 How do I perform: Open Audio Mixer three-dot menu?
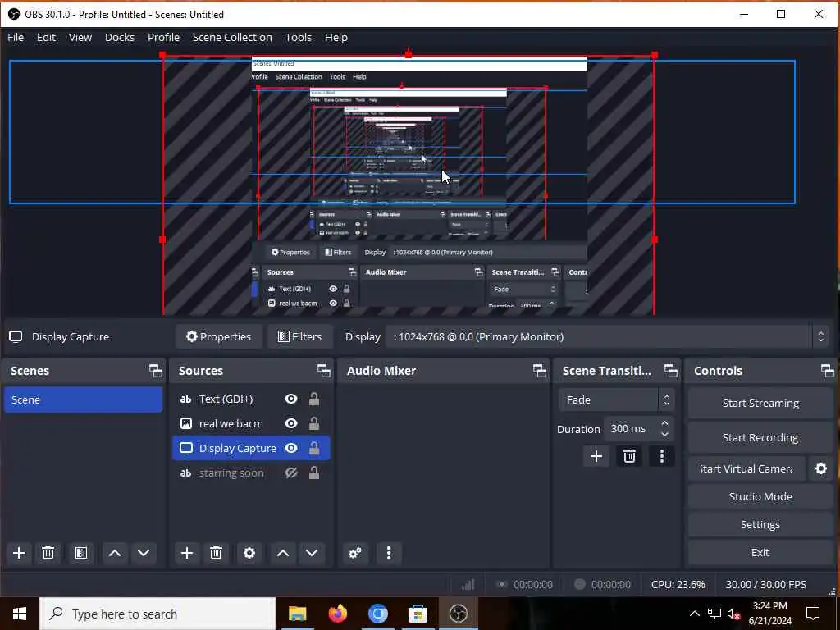pyautogui.click(x=389, y=553)
